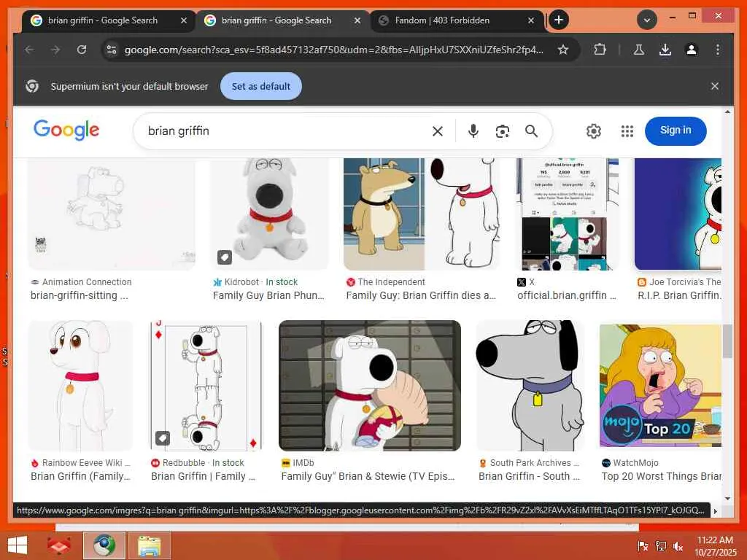Click the page vertical scrollbar thumb
The width and height of the screenshot is (747, 560).
tap(727, 341)
